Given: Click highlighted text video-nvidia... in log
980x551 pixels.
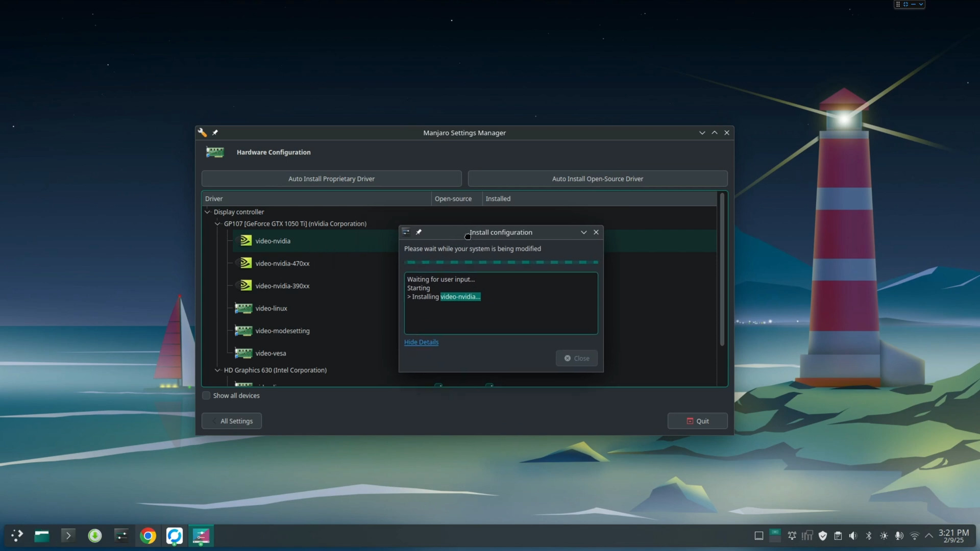Looking at the screenshot, I should [x=460, y=296].
